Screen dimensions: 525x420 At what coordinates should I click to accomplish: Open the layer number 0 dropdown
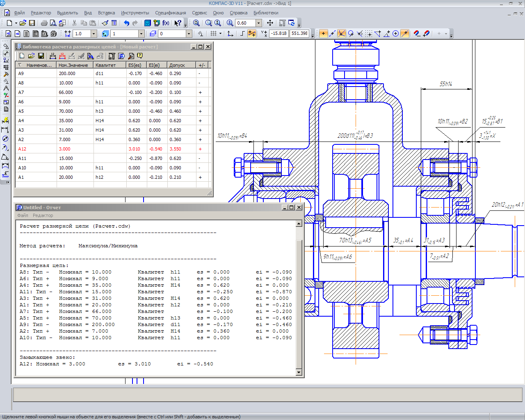coord(189,34)
